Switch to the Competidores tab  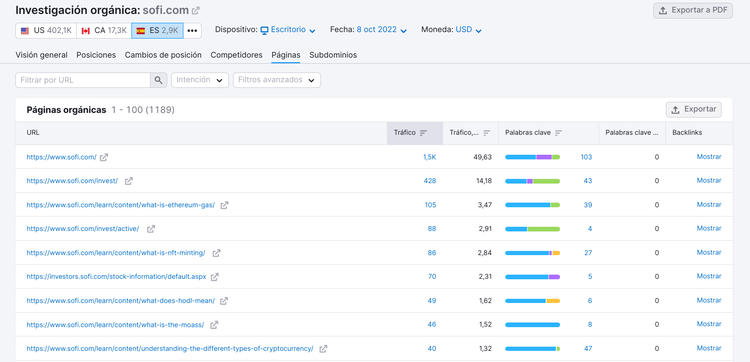click(236, 55)
